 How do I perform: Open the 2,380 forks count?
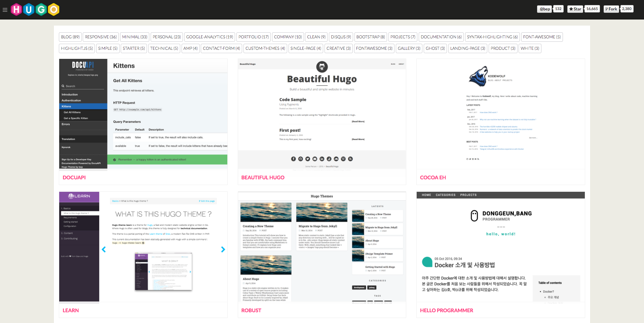click(627, 9)
